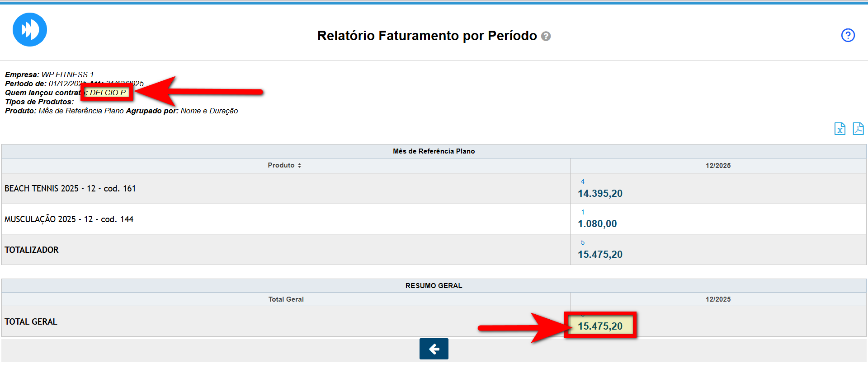Open Musculação value 1.080,00
The width and height of the screenshot is (868, 368).
click(597, 224)
